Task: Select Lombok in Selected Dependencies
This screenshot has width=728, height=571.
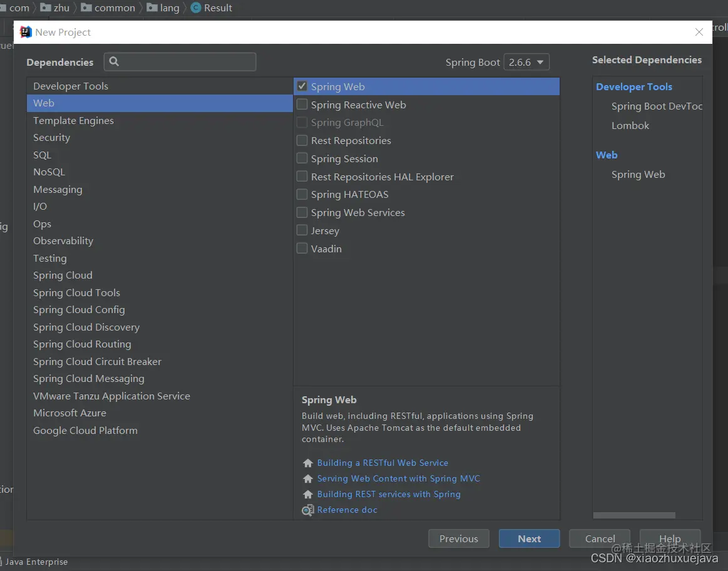Action: coord(630,126)
